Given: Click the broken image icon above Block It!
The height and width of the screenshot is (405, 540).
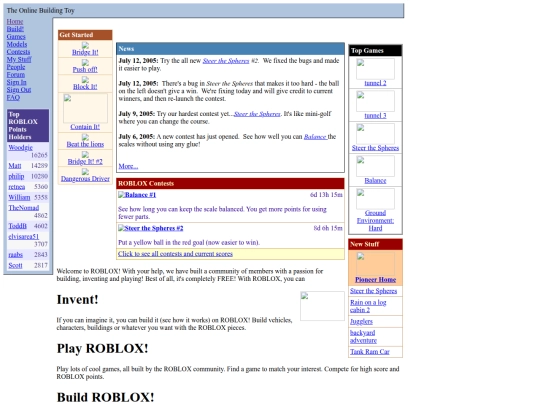Looking at the screenshot, I should (x=85, y=80).
